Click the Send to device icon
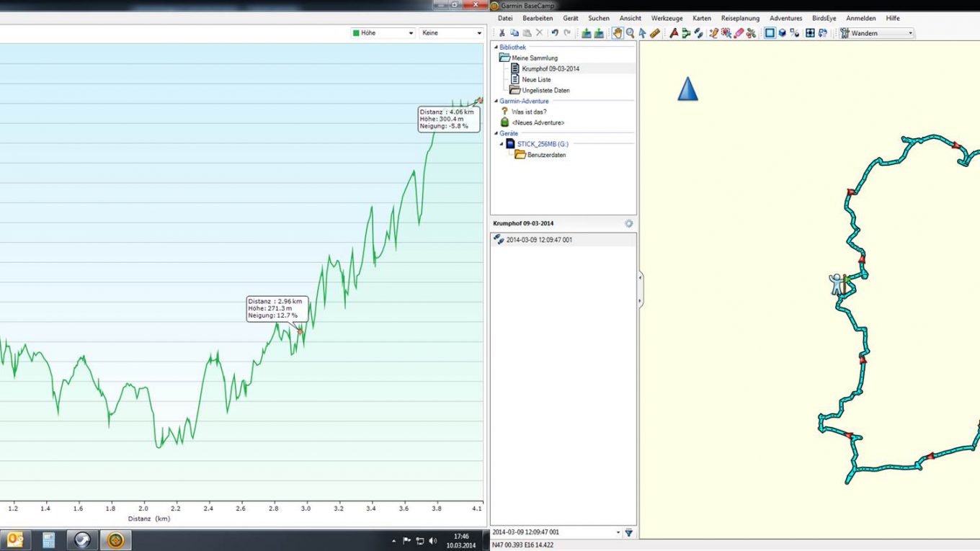Image resolution: width=980 pixels, height=551 pixels. 587,33
